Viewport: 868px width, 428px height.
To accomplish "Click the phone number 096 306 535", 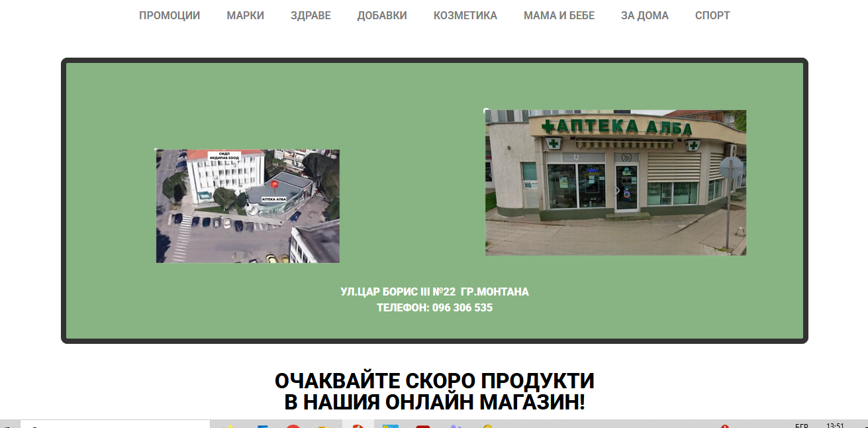I will [x=461, y=307].
